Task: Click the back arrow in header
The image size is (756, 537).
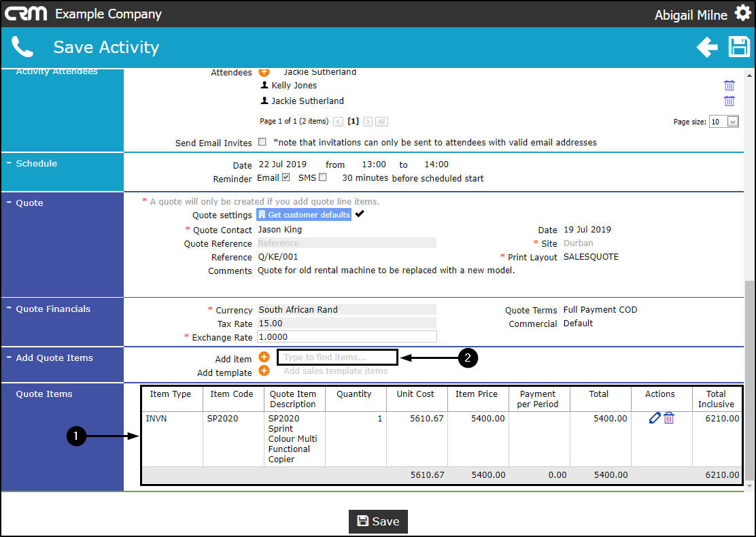Action: (707, 47)
